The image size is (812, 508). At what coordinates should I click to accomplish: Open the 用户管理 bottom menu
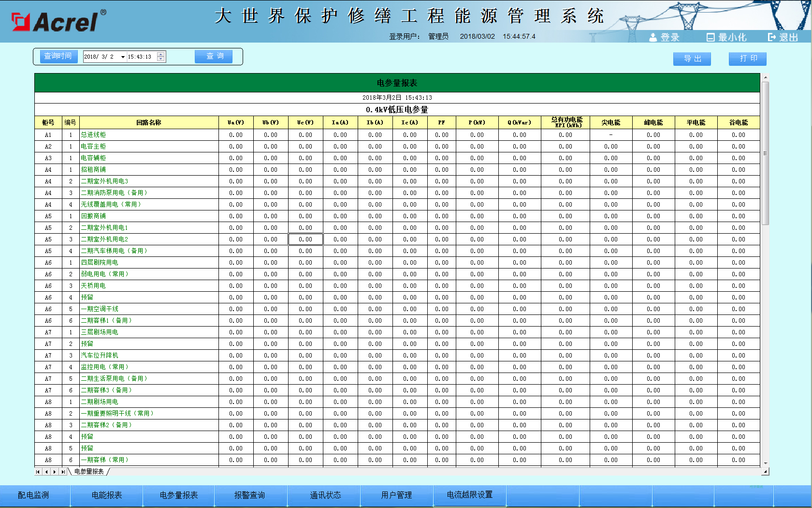point(396,495)
